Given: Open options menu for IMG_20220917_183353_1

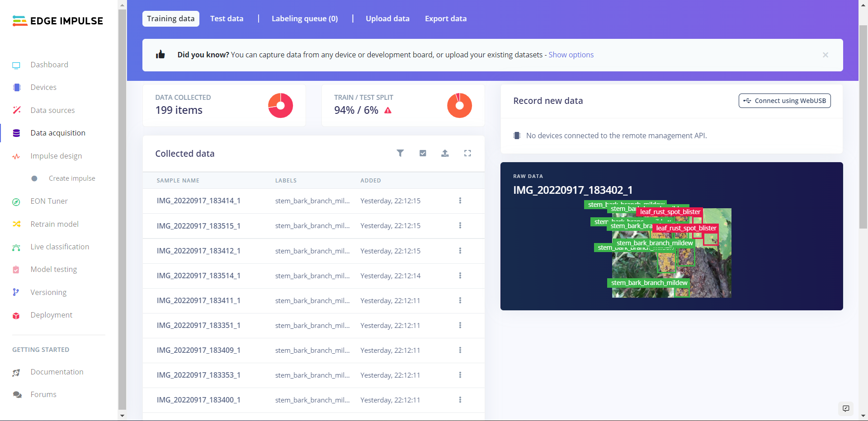Looking at the screenshot, I should [460, 375].
